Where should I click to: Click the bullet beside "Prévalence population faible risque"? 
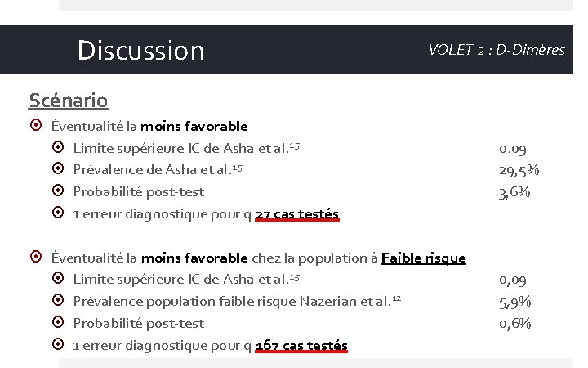tap(57, 301)
